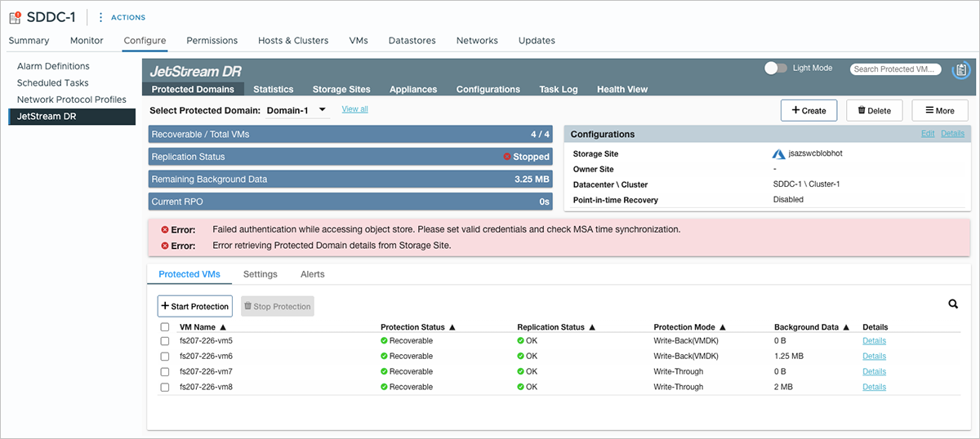The image size is (980, 439).
Task: Open the Actions kebab menu icon
Action: (x=101, y=17)
